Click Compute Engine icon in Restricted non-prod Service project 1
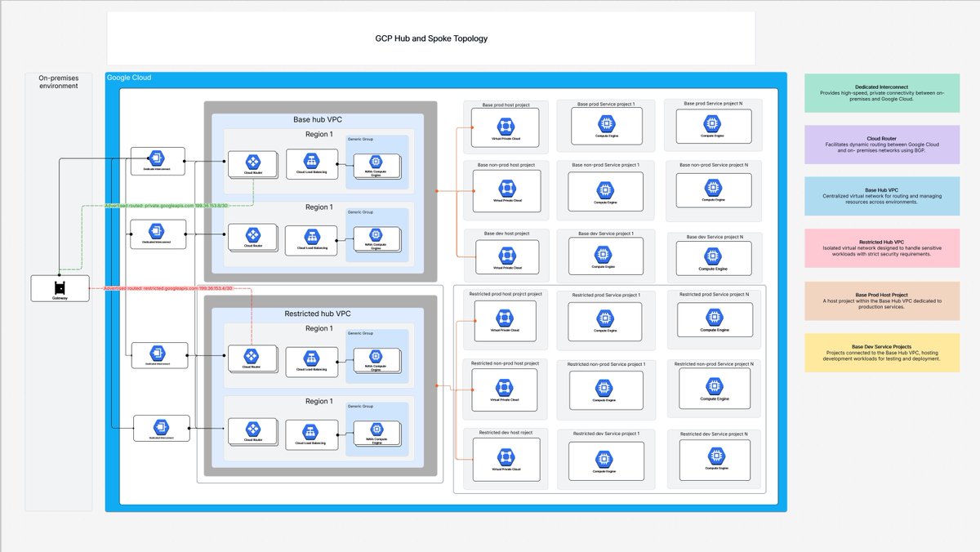The width and height of the screenshot is (980, 552). 605,387
